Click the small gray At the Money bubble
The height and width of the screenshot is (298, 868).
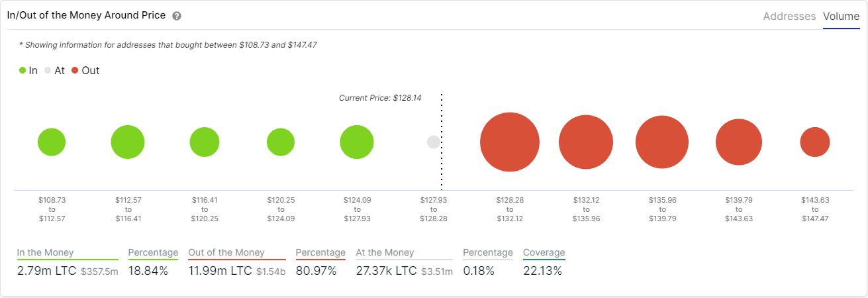point(434,142)
